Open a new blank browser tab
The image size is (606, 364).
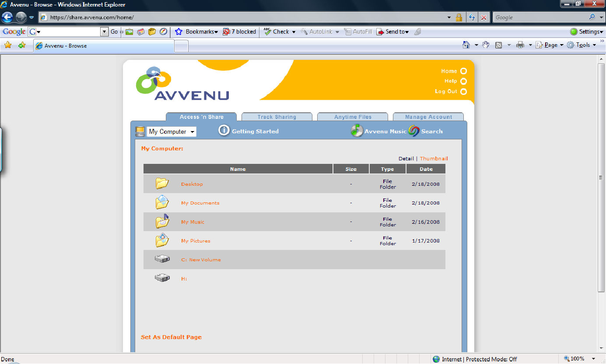182,46
